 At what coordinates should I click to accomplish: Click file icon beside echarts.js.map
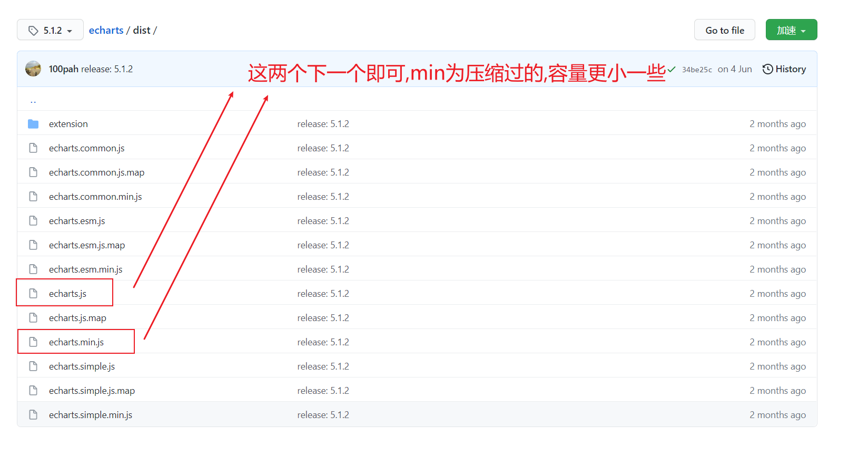(33, 318)
